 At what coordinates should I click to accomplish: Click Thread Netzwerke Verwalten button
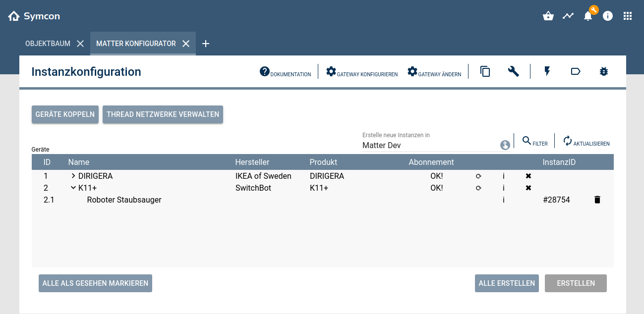[x=163, y=114]
